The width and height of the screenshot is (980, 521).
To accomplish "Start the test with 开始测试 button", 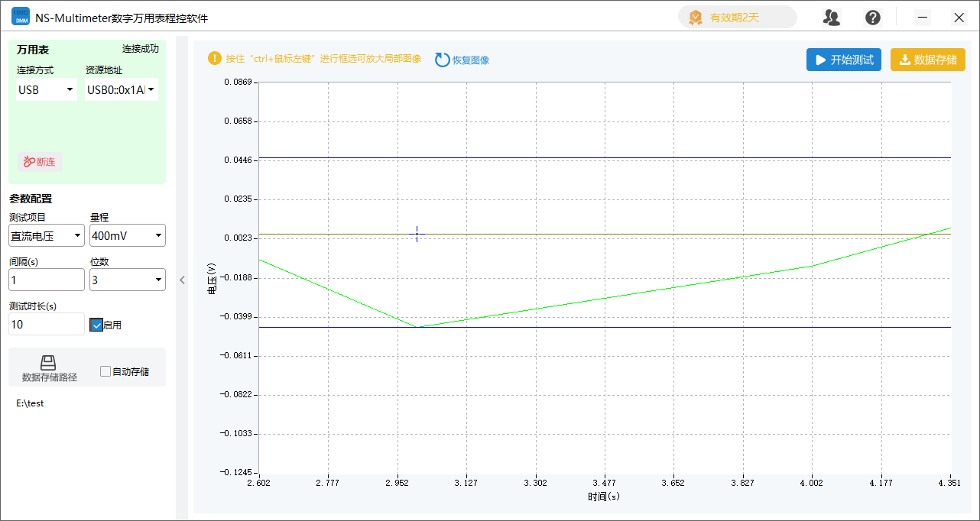I will 844,60.
